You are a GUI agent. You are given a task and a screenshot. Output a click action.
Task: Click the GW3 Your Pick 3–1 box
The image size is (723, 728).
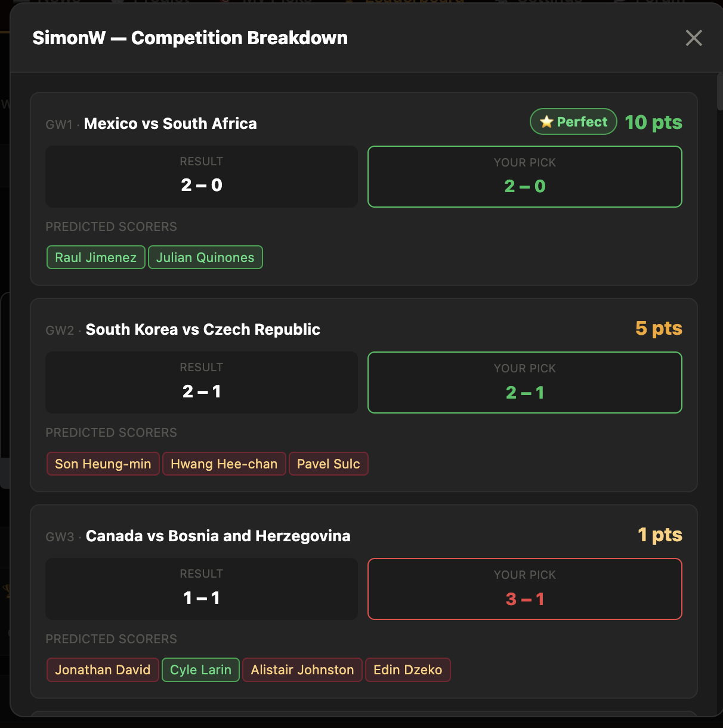click(x=525, y=589)
